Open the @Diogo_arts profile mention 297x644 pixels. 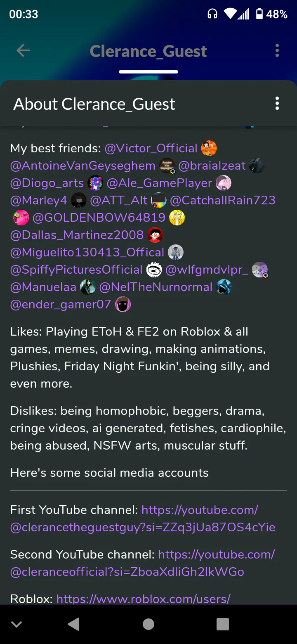coord(47,183)
